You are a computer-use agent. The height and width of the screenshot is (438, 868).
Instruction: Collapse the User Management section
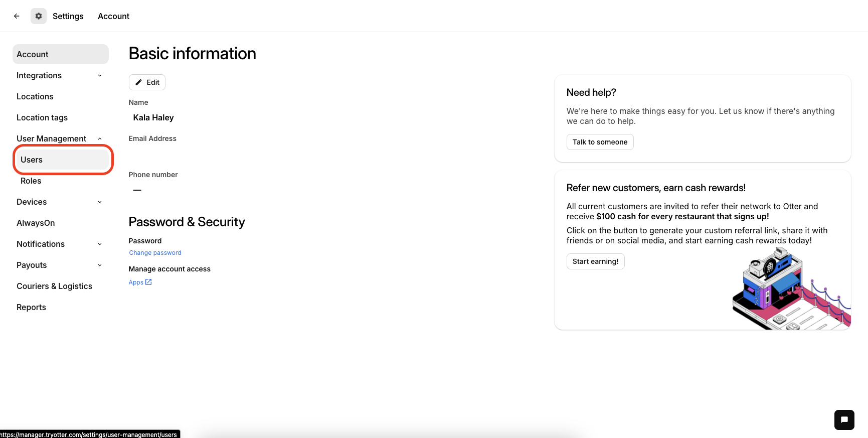pyautogui.click(x=100, y=138)
